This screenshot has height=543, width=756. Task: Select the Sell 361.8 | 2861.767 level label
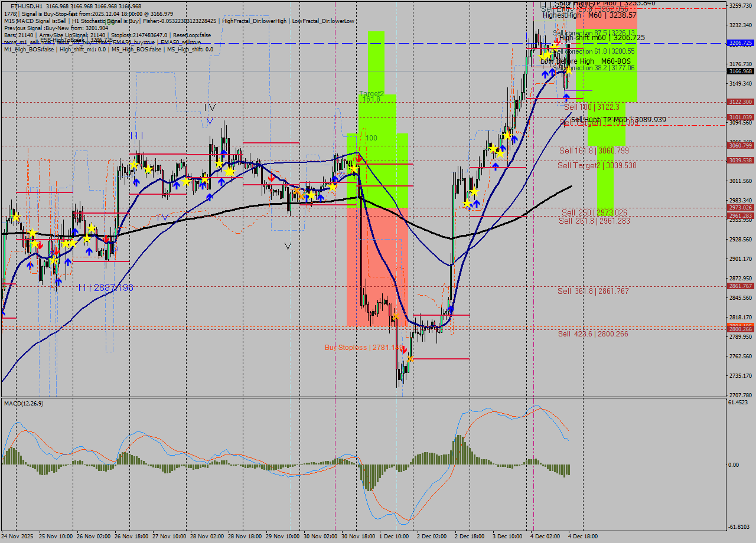coord(593,291)
